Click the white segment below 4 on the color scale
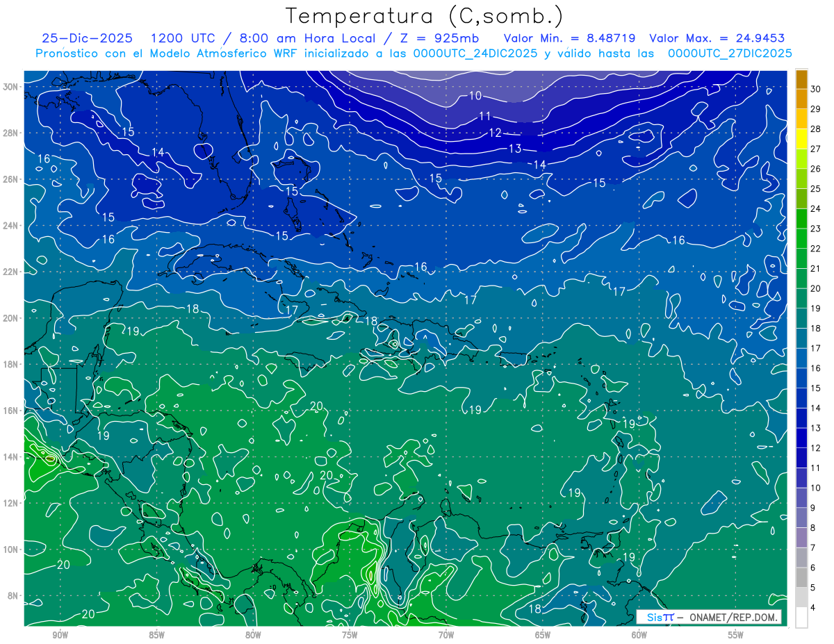The image size is (834, 644). [802, 618]
